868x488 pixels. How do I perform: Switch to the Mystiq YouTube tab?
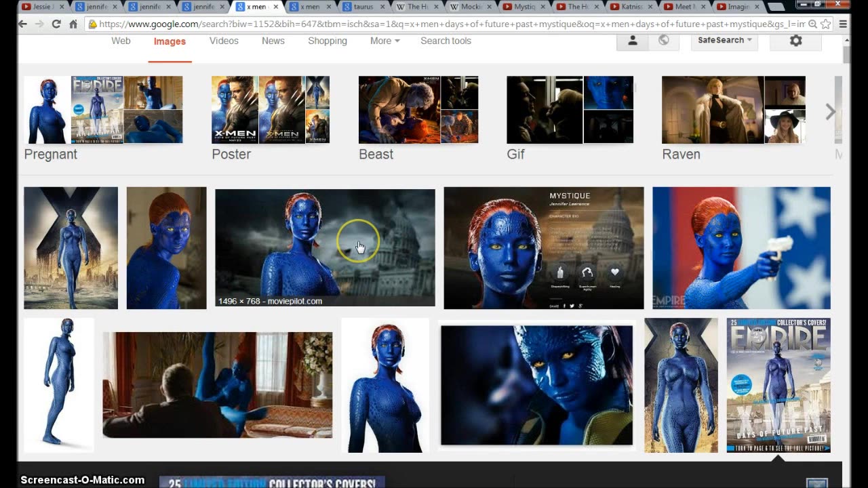(x=524, y=7)
